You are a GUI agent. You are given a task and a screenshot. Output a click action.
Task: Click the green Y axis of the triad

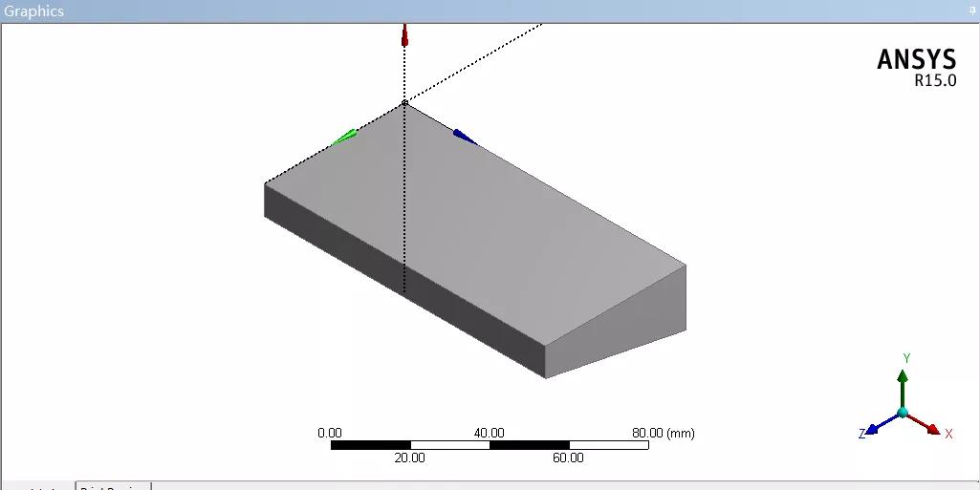(903, 388)
